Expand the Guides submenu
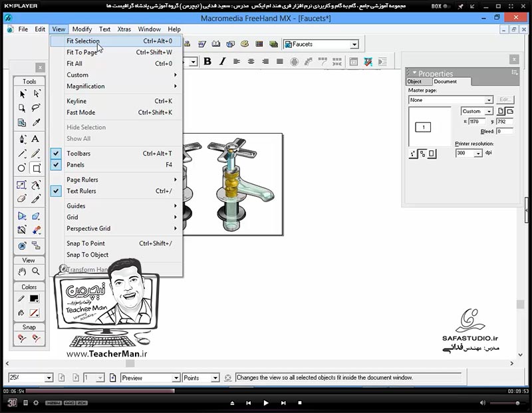 (x=116, y=206)
